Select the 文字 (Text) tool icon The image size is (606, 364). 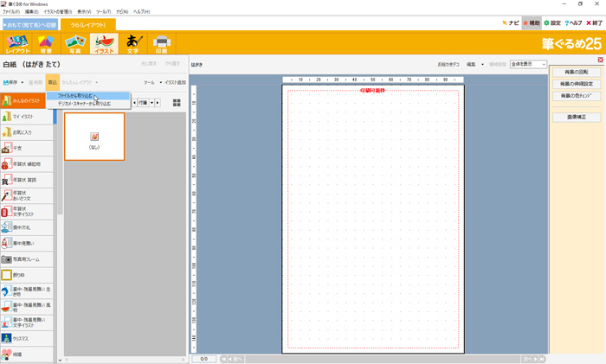click(x=132, y=44)
